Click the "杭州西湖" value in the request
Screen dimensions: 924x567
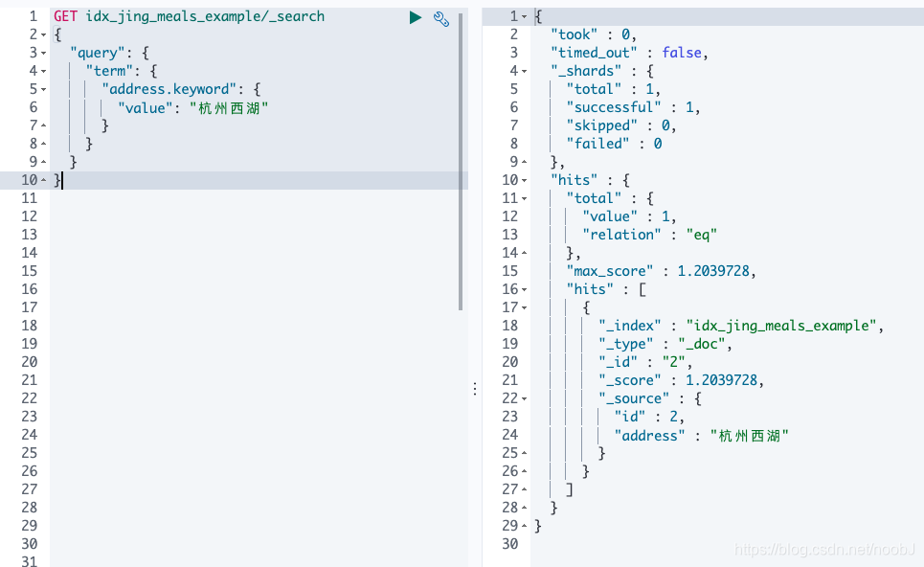(x=229, y=108)
